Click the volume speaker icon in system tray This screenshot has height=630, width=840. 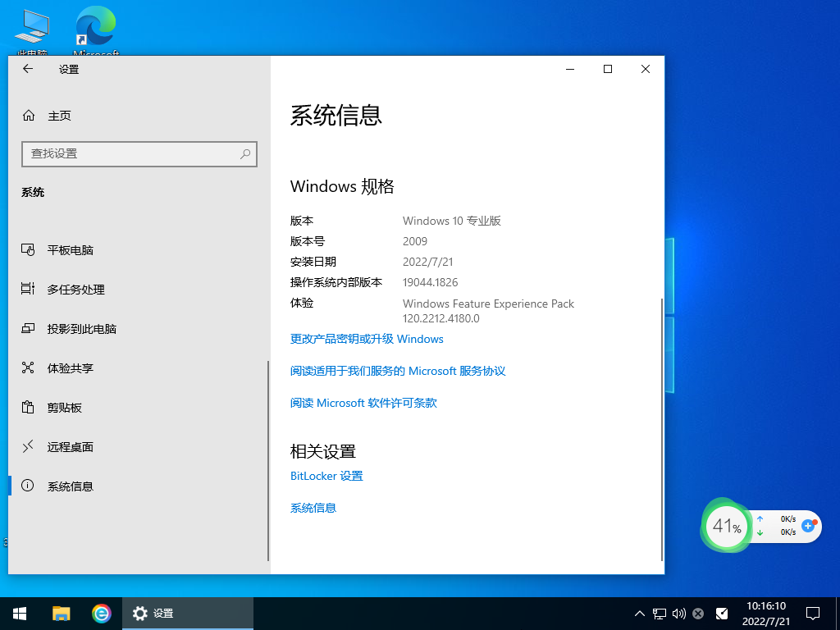(x=677, y=613)
